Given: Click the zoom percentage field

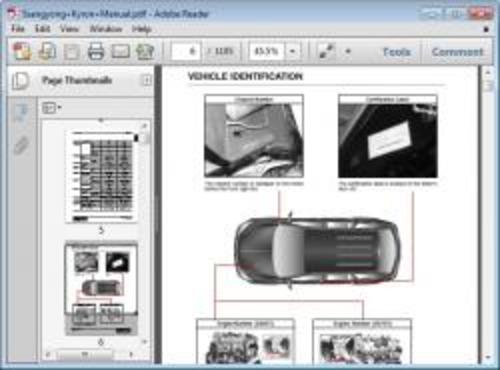Looking at the screenshot, I should click(x=267, y=51).
